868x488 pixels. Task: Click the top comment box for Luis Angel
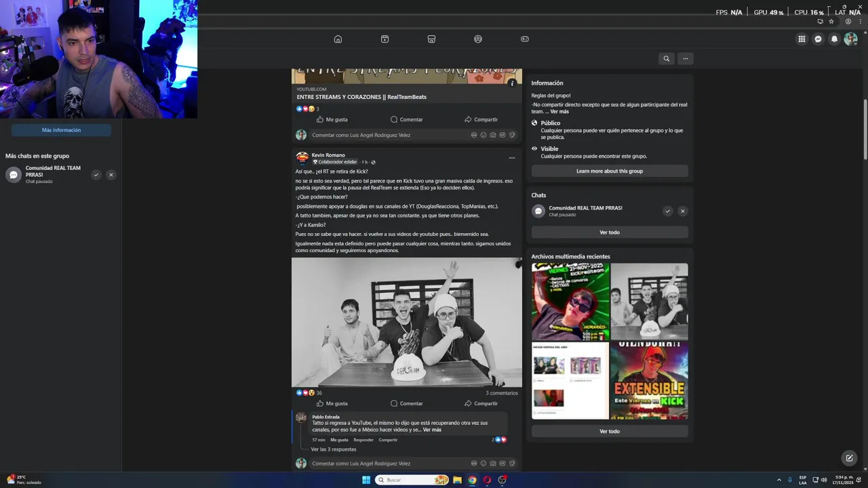[414, 135]
